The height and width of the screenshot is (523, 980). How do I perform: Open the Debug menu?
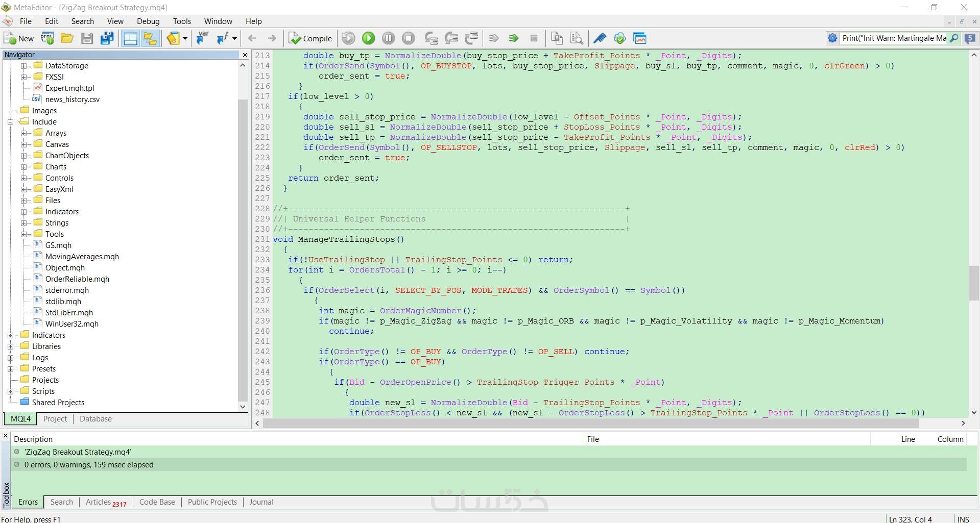(x=148, y=21)
